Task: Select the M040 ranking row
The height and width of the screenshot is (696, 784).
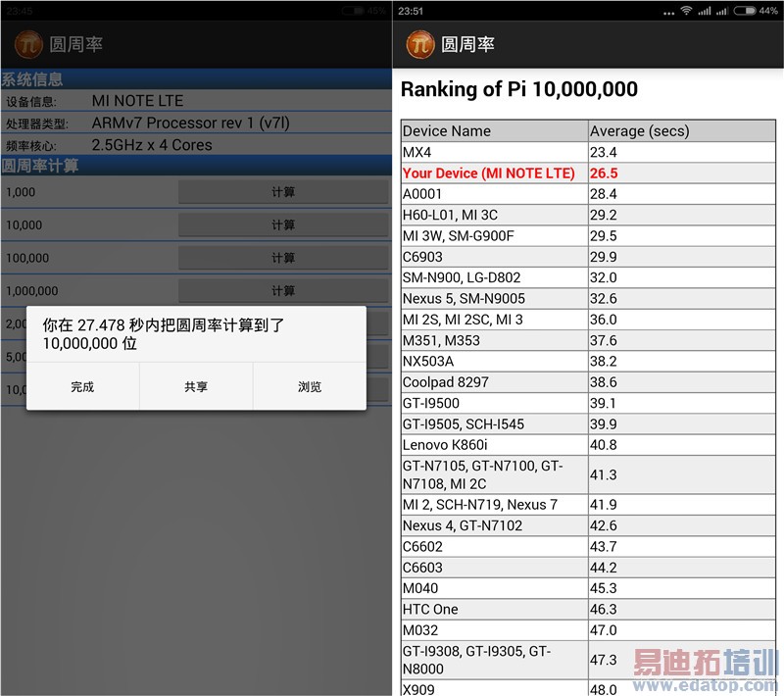Action: pos(588,588)
